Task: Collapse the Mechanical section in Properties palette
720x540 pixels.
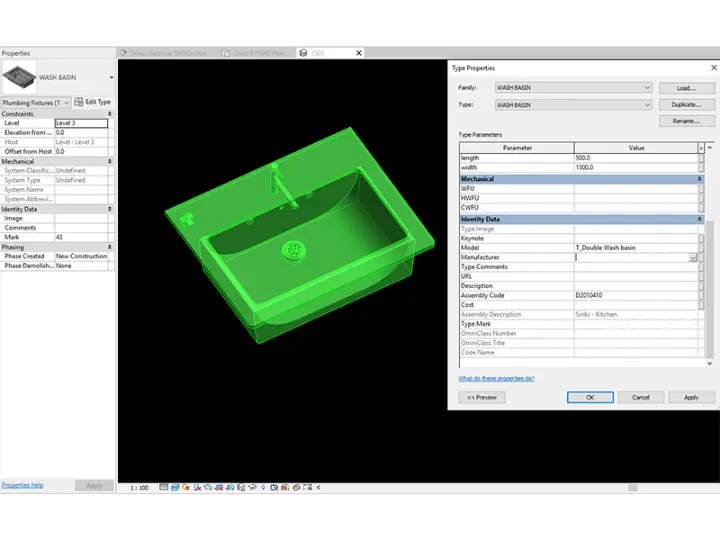Action: (x=109, y=161)
